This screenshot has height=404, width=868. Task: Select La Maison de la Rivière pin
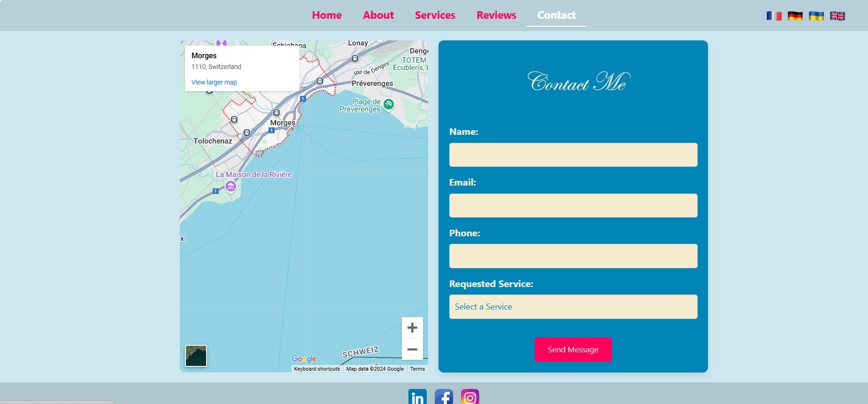click(x=230, y=187)
